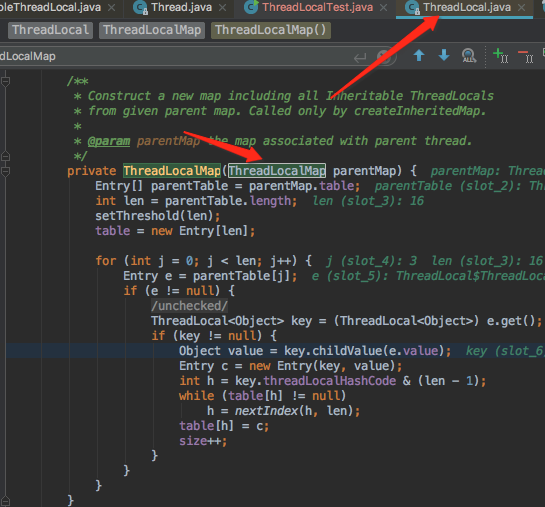Viewport: 545px width, 507px height.
Task: Click 'new Entry(key, value);' statement
Action: 325,366
